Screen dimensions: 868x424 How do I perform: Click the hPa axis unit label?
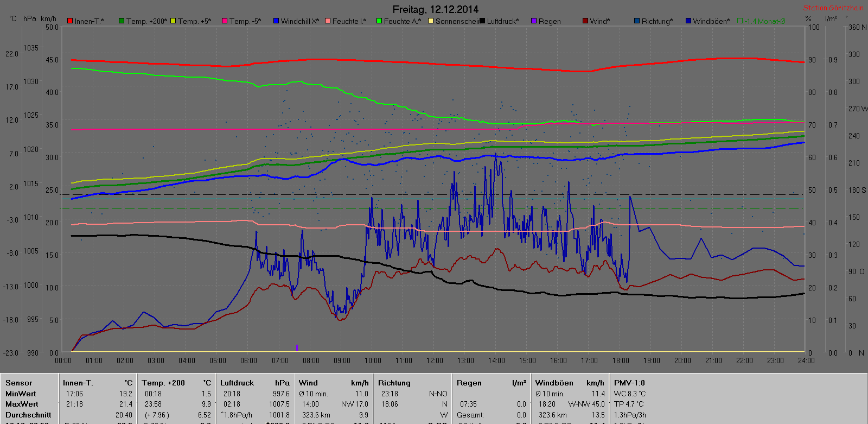pos(30,18)
